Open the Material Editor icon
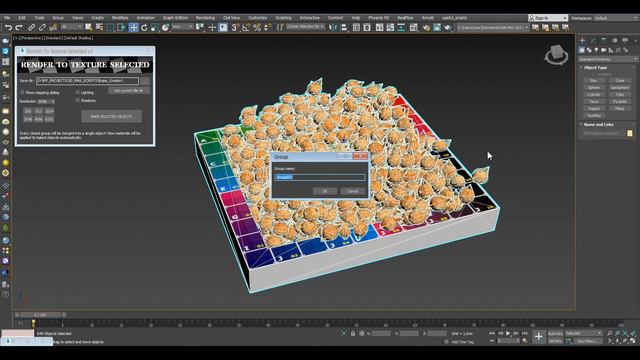Viewport: 640px width, 360px height. coord(414,27)
